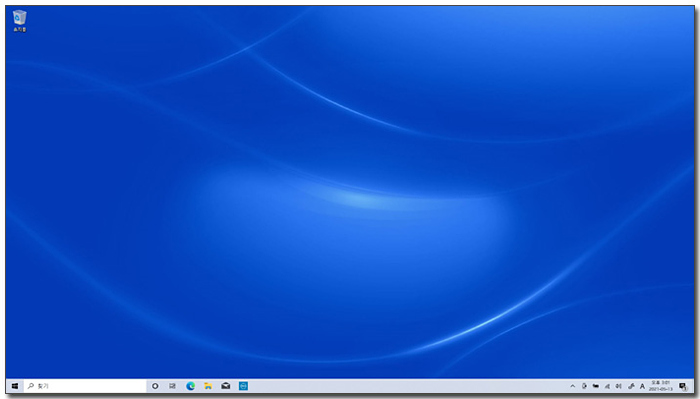Click an empty area of the taskbar
This screenshot has width=700, height=399.
coord(402,387)
